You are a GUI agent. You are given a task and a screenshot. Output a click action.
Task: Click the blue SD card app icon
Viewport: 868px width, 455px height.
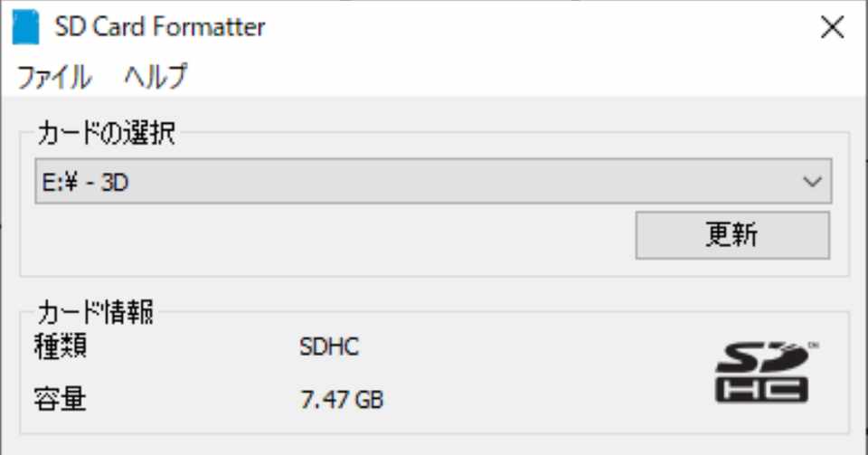click(x=25, y=27)
